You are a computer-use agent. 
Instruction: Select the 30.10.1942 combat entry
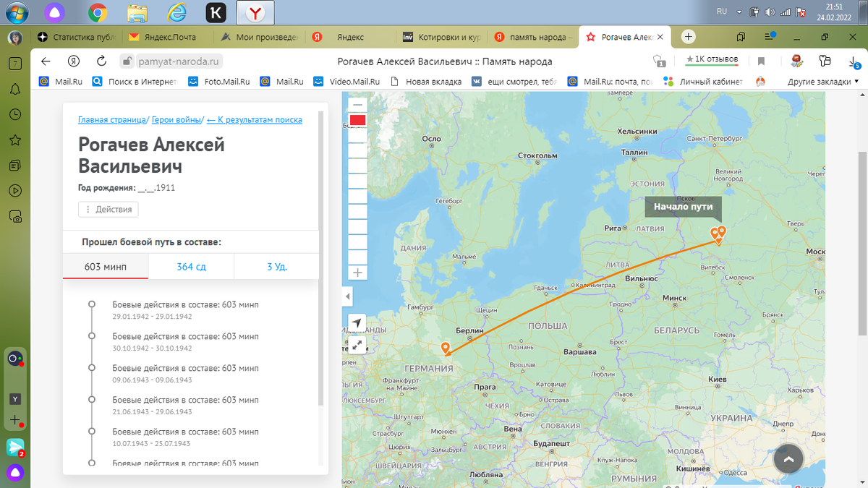coord(185,342)
